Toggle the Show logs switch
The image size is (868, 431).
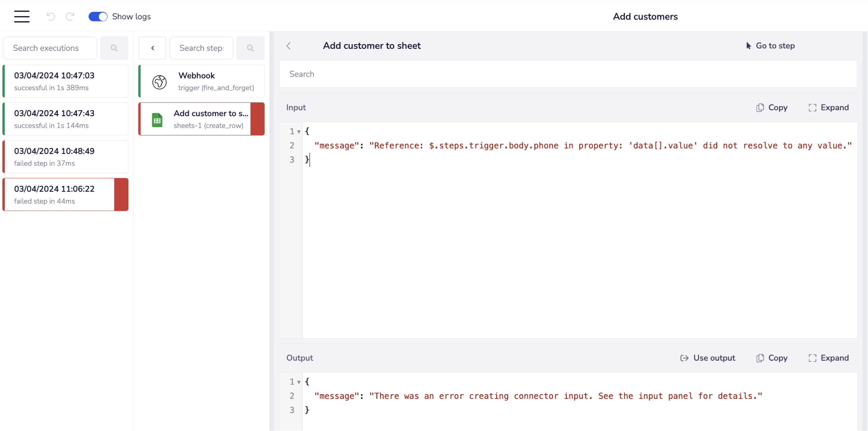(x=98, y=17)
